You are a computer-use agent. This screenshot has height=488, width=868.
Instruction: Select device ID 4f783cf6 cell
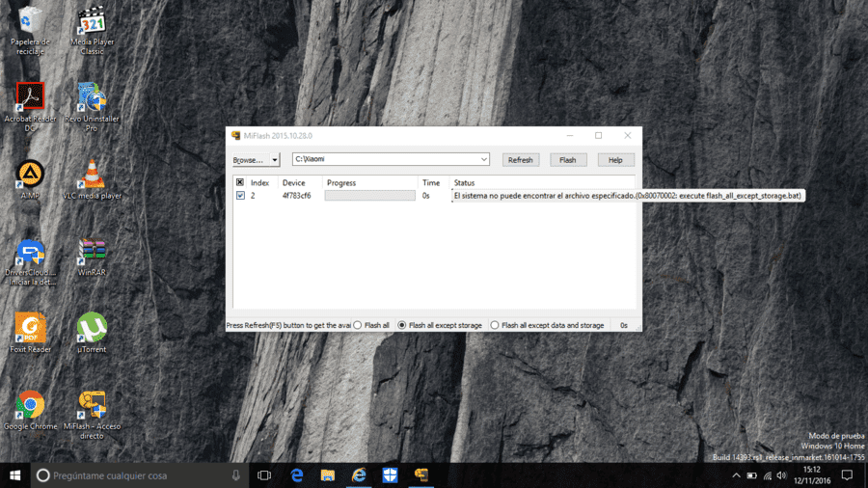point(297,196)
